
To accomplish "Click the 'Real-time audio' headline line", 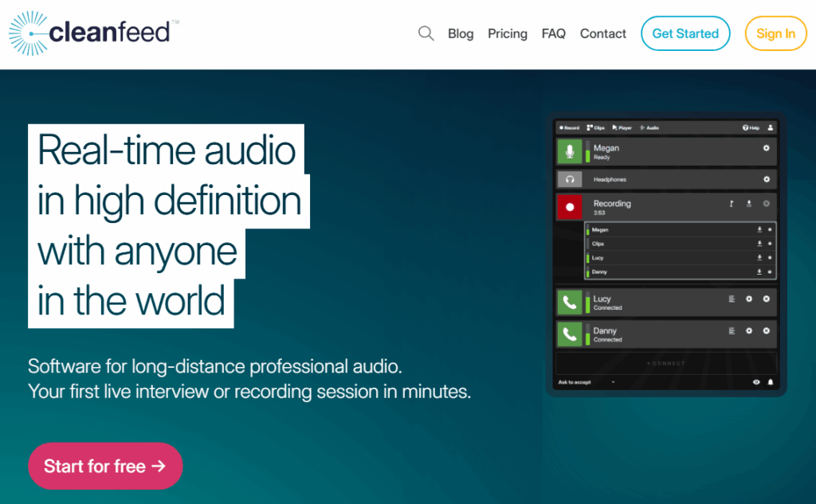I will (x=167, y=150).
